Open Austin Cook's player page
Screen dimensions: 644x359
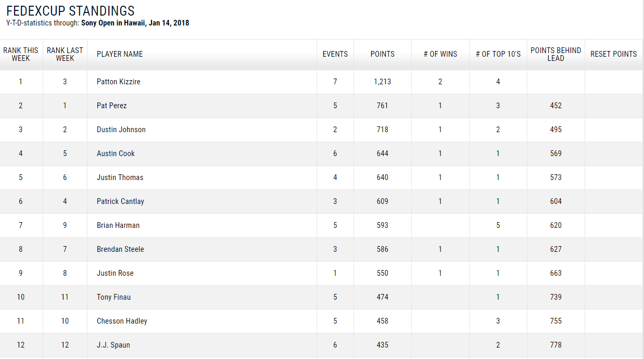[x=116, y=153]
